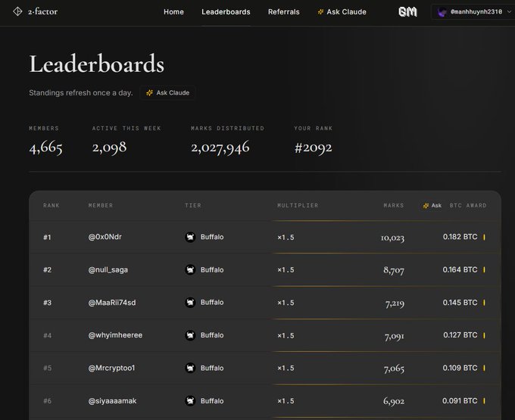Click the 8,707 marks value
Viewport: 515px width, 420px height.
coord(394,270)
